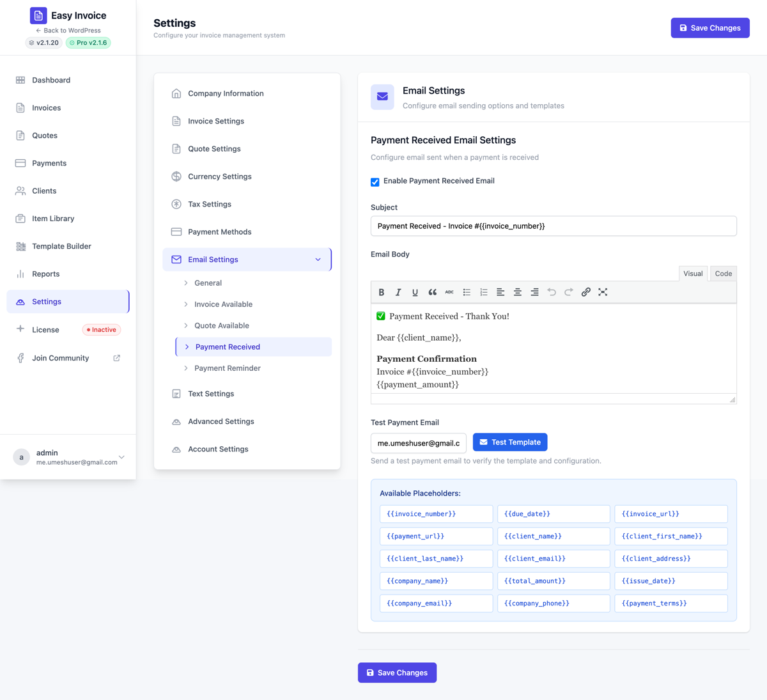Click Join Community external link icon

click(x=116, y=358)
